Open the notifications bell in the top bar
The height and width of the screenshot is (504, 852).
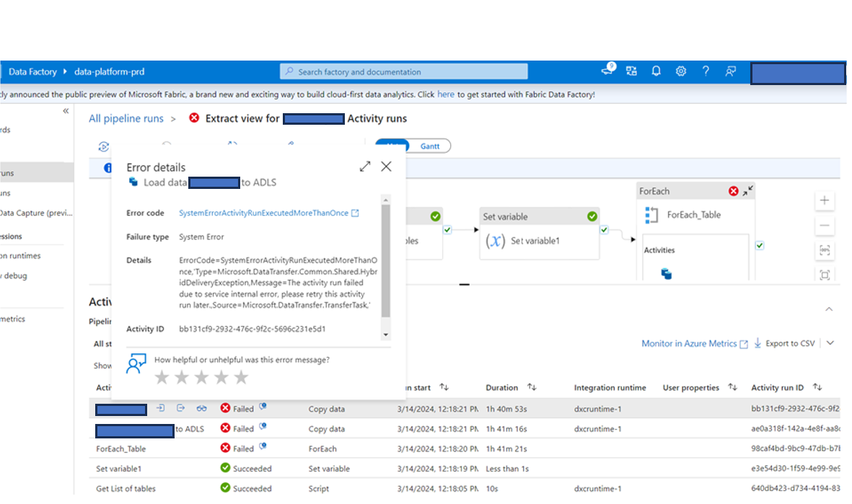pos(655,71)
